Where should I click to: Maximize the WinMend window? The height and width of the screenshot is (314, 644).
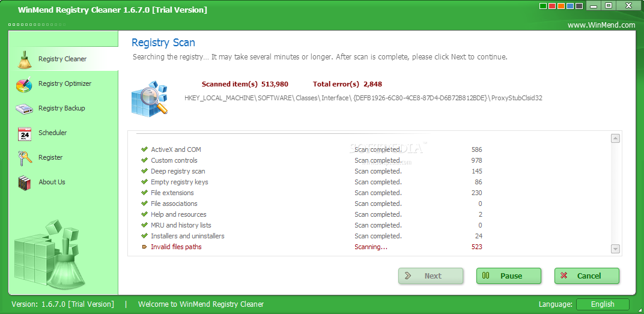coord(609,5)
